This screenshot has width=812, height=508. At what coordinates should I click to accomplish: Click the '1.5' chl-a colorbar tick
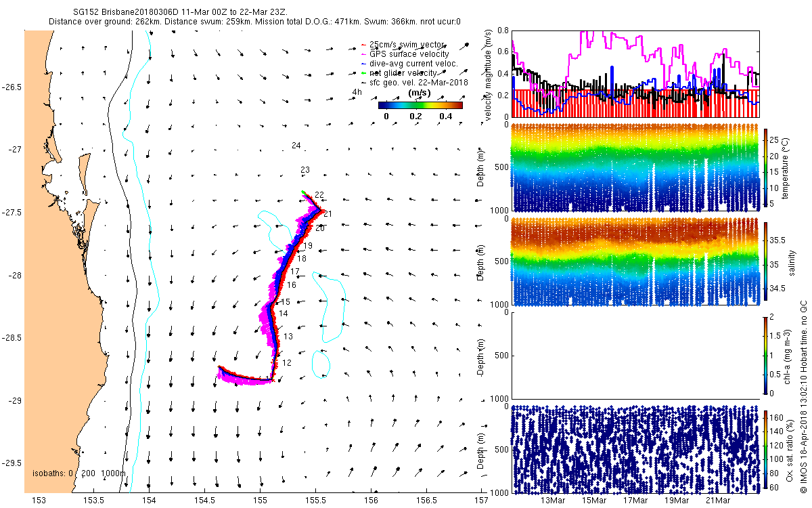click(777, 335)
